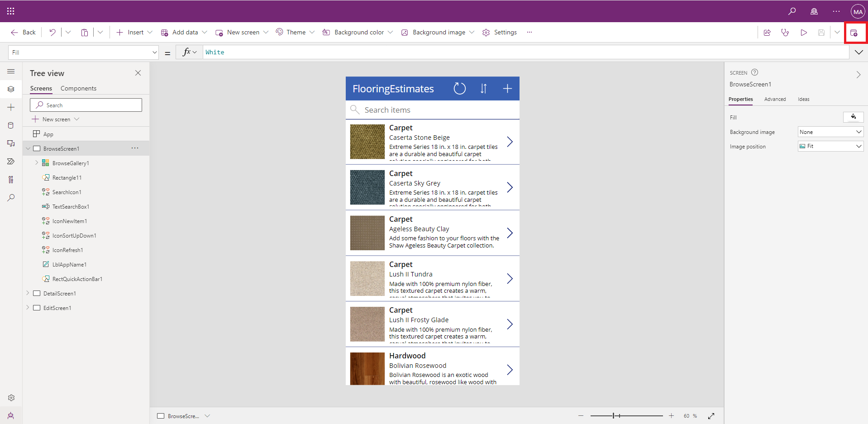
Task: Open the Settings toolbar button
Action: tap(500, 33)
